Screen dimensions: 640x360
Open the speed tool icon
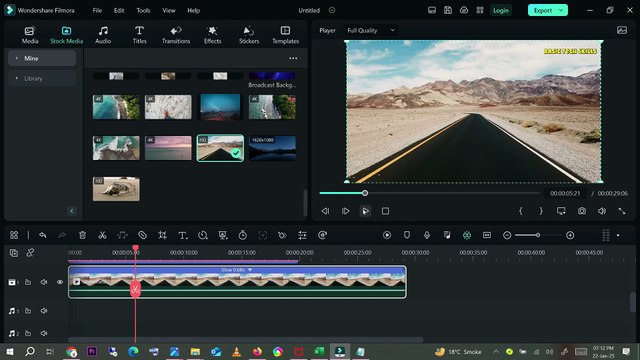click(x=202, y=235)
